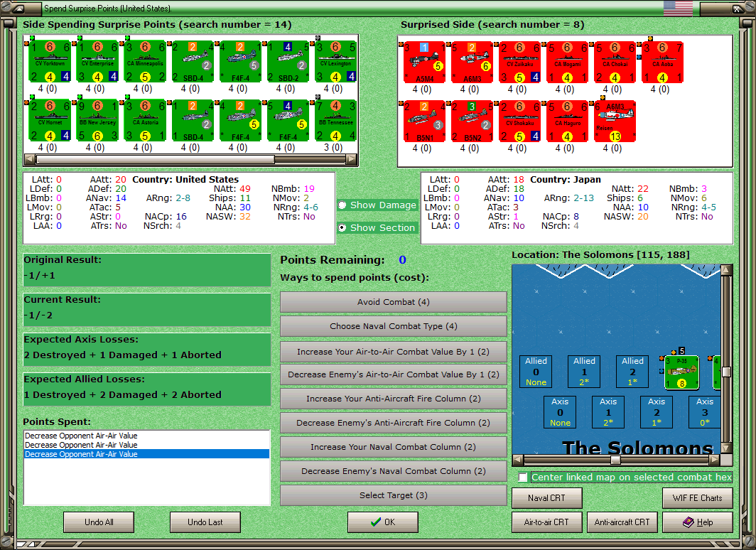This screenshot has height=550, width=756.
Task: Select the B5N1 aircraft counter
Action: [424, 122]
